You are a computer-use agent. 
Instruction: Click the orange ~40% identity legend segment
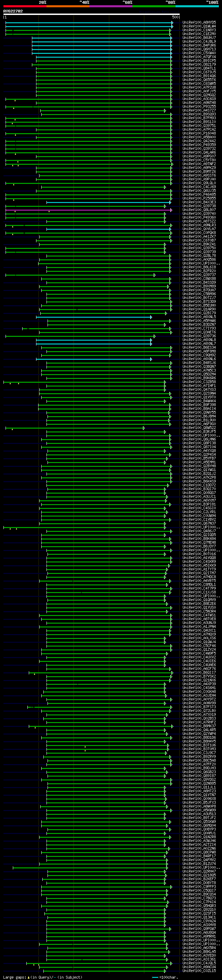pyautogui.click(x=68, y=7)
